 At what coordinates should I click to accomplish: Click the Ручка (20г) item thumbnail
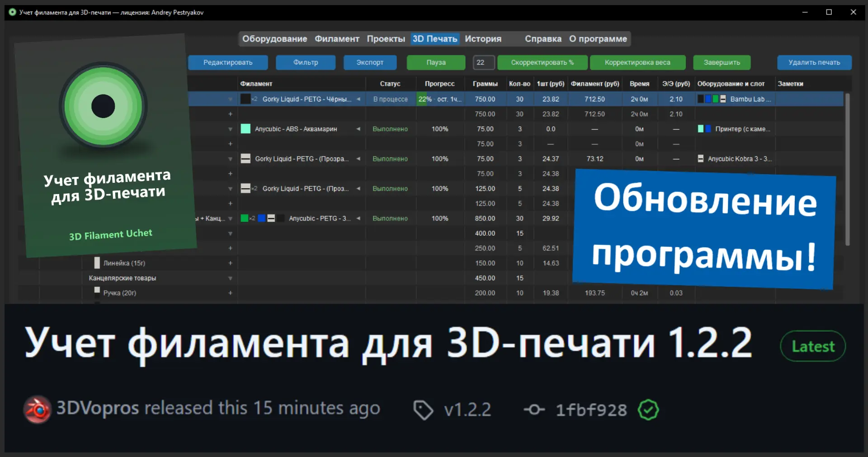point(97,290)
